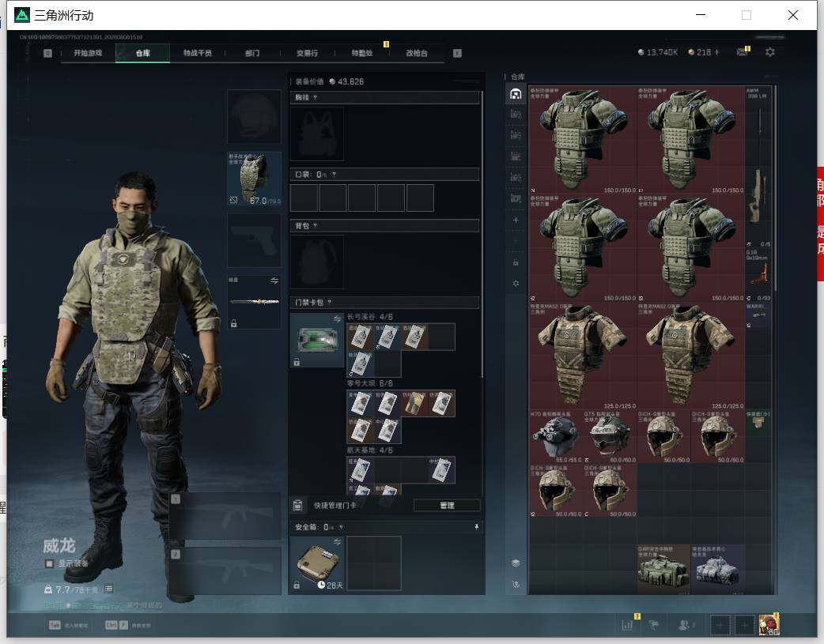Switch to the 特战干员 tab
This screenshot has height=644, width=824.
[x=198, y=53]
